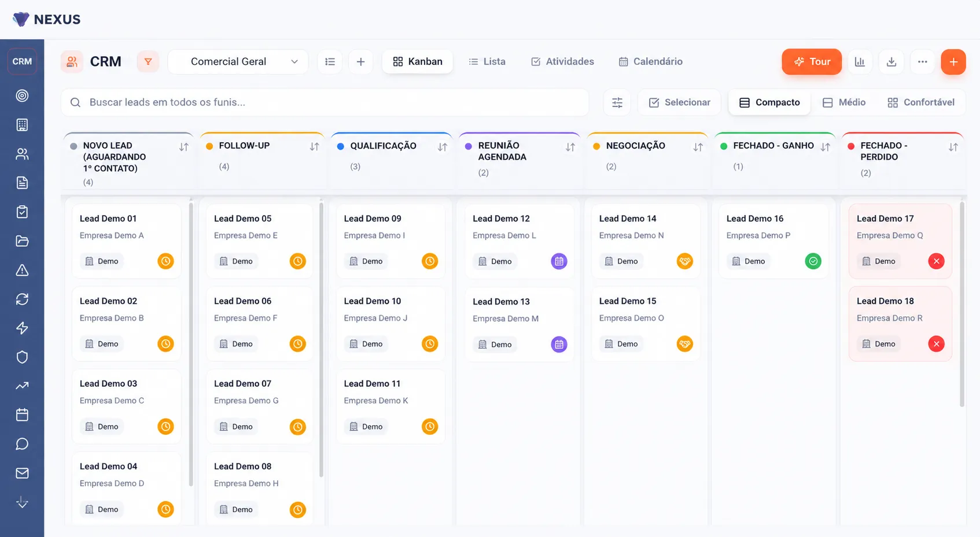
Task: Select the Kanban view tab
Action: coord(417,62)
